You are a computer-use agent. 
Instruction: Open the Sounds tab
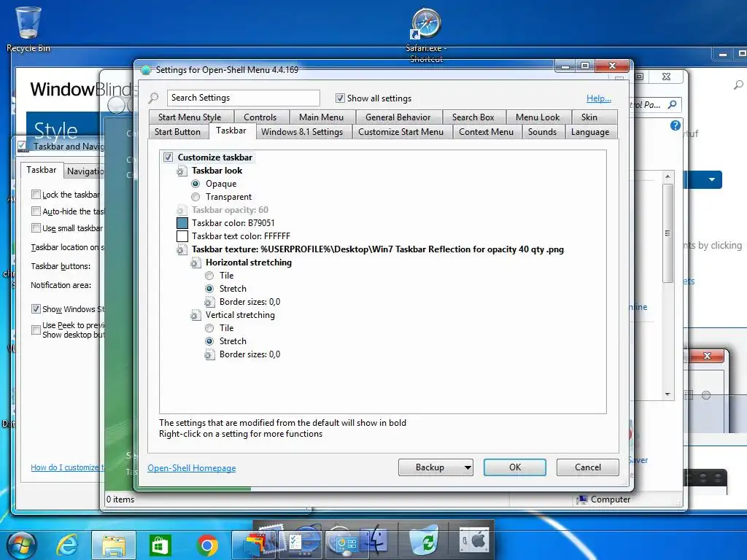click(x=542, y=132)
